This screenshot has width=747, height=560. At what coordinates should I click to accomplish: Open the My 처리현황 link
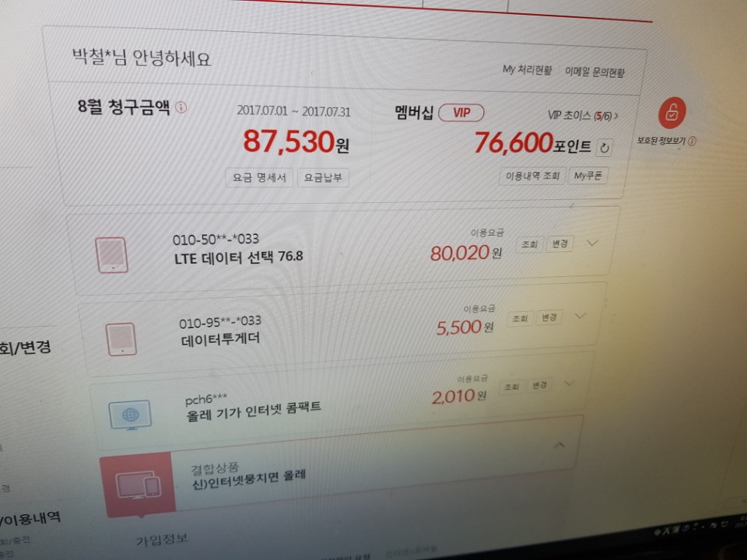527,70
